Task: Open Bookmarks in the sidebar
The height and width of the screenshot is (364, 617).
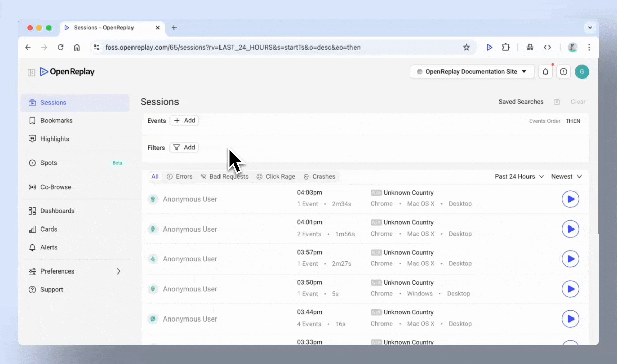Action: [75, 121]
